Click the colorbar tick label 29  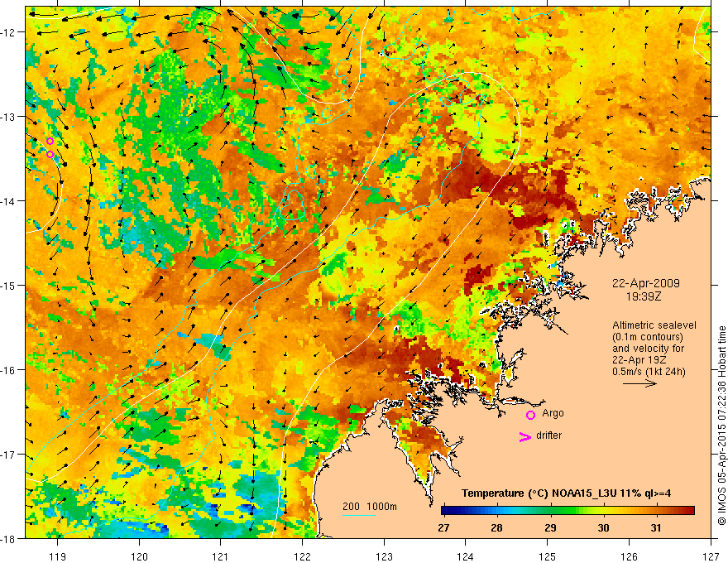550,527
